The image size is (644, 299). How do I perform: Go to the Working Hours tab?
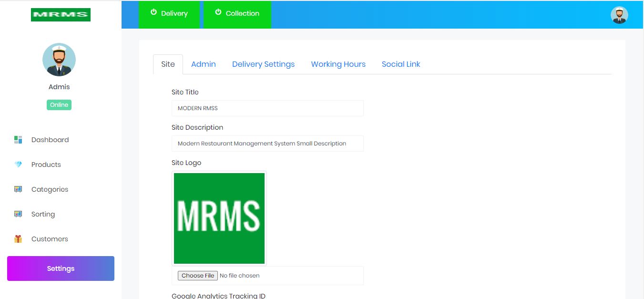(x=338, y=64)
